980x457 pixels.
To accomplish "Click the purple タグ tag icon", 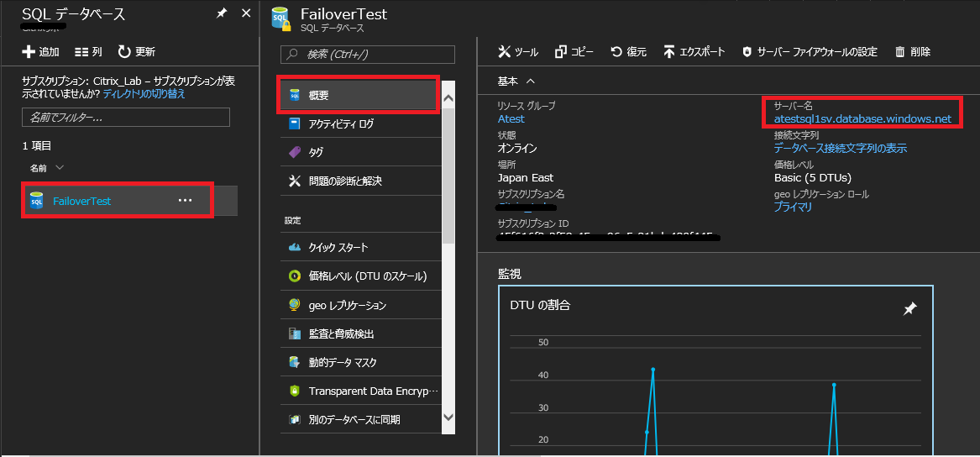I will tap(295, 152).
